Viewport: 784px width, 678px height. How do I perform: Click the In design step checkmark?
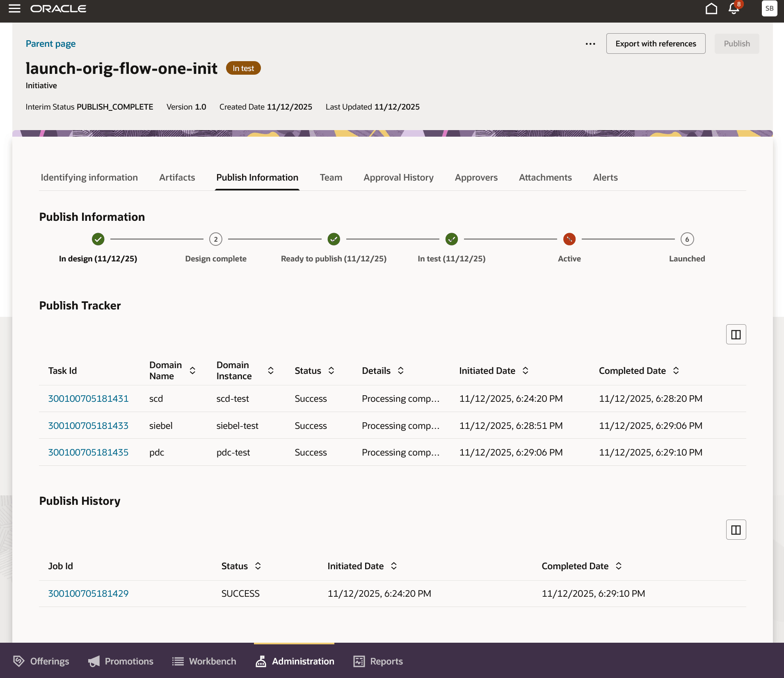[x=98, y=239]
